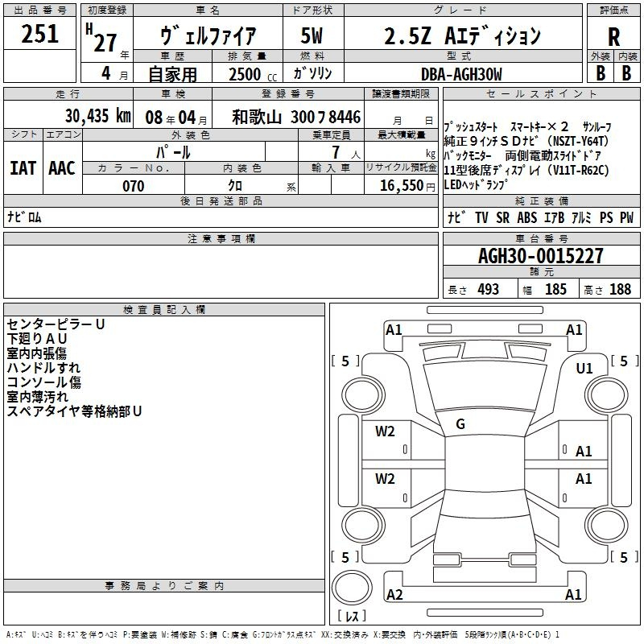The image size is (644, 644).
Task: Click the exterior grade B under 外装
Action: click(x=601, y=73)
